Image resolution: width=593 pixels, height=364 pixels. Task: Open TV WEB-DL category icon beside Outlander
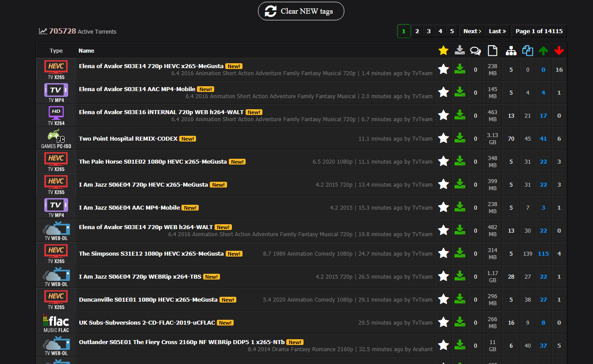point(56,346)
